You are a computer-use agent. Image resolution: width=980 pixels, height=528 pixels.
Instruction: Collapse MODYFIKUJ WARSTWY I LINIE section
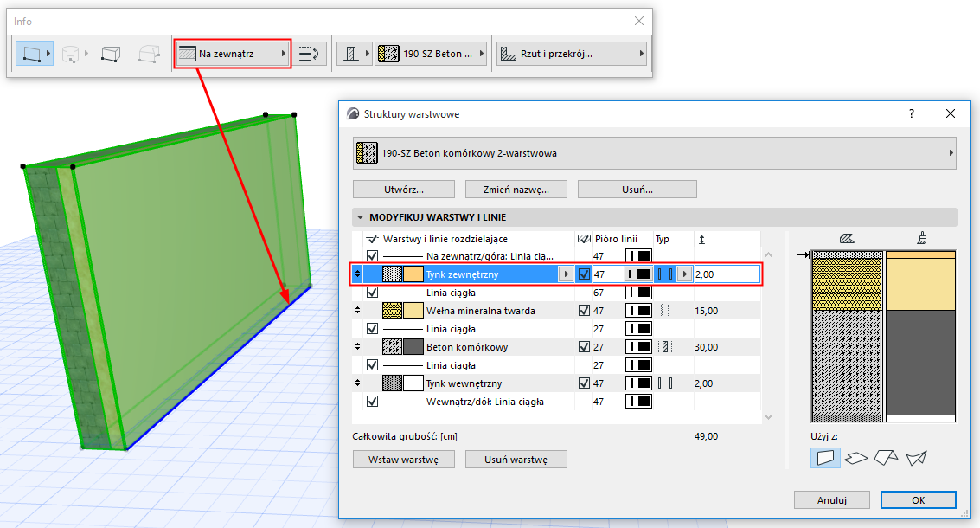pos(360,218)
